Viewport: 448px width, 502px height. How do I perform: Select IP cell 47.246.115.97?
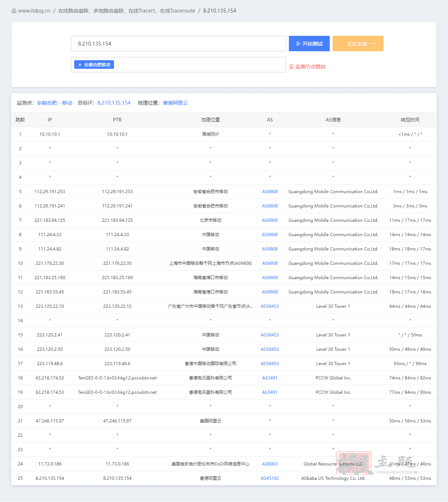tap(50, 421)
